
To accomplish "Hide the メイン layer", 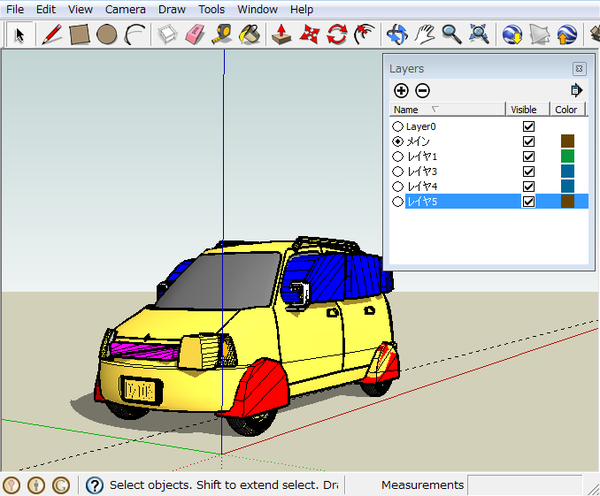I will (529, 141).
